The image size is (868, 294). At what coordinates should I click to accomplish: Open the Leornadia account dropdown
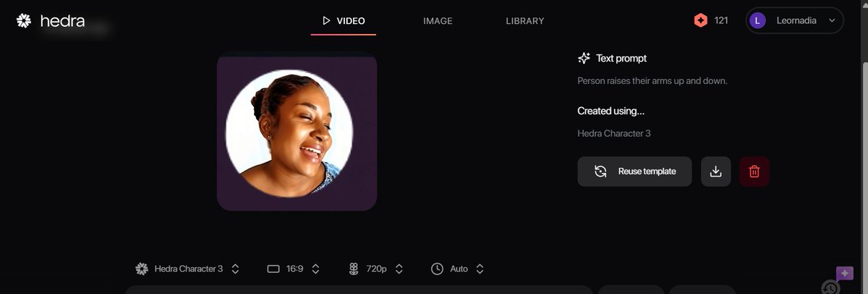[x=794, y=21]
